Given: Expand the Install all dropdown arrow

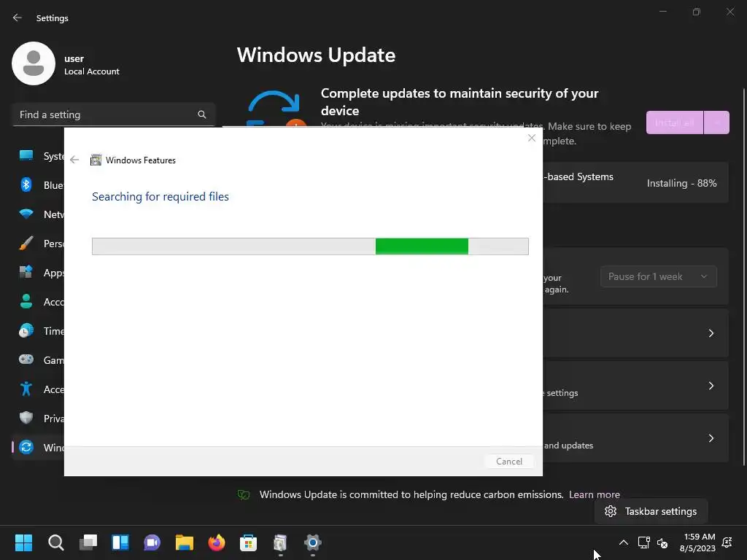Looking at the screenshot, I should pos(716,122).
